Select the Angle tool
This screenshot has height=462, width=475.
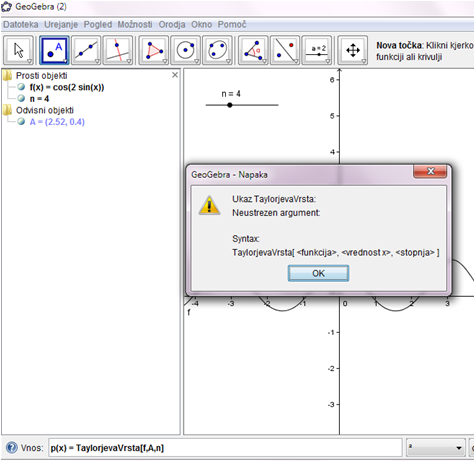pos(253,50)
